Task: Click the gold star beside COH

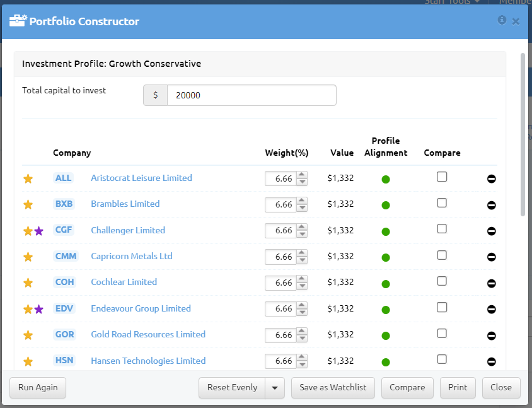Action: pos(28,283)
